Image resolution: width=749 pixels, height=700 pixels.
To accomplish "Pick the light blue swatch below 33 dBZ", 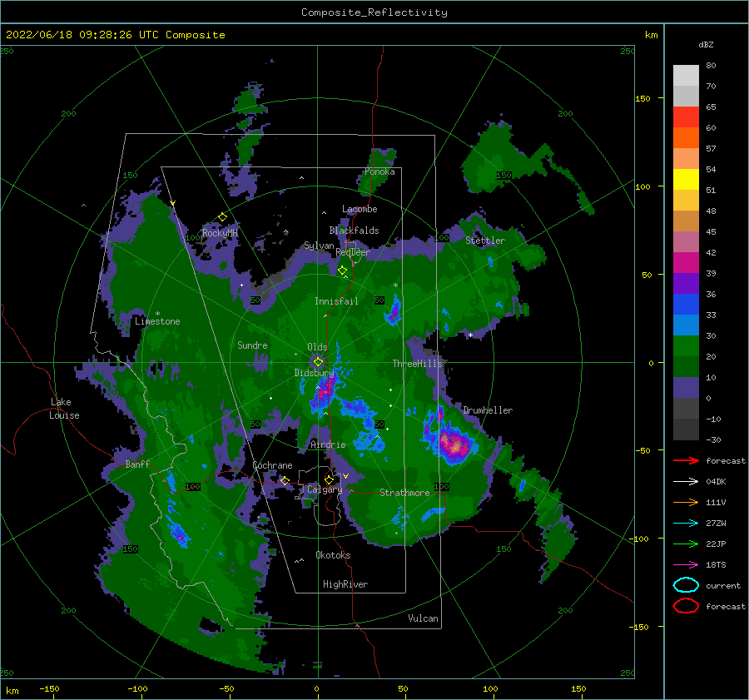I will [x=686, y=325].
